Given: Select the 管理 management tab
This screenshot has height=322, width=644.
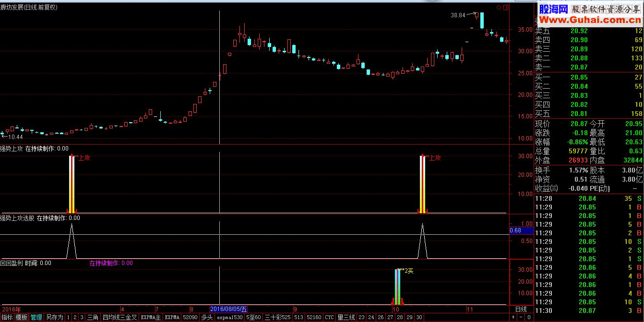Looking at the screenshot, I should (36, 317).
